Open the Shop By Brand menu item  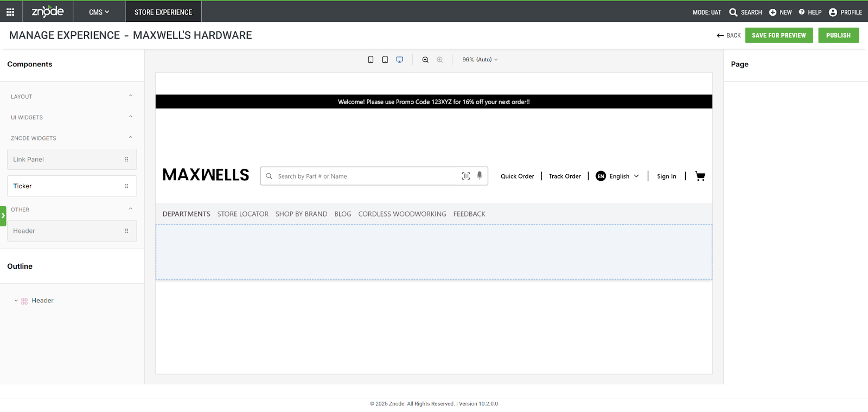pyautogui.click(x=301, y=214)
